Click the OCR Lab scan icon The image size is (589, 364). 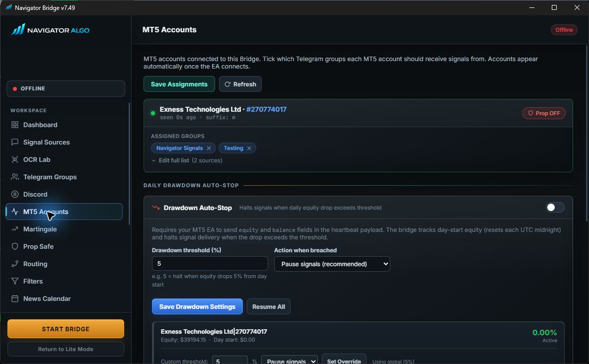coord(14,159)
